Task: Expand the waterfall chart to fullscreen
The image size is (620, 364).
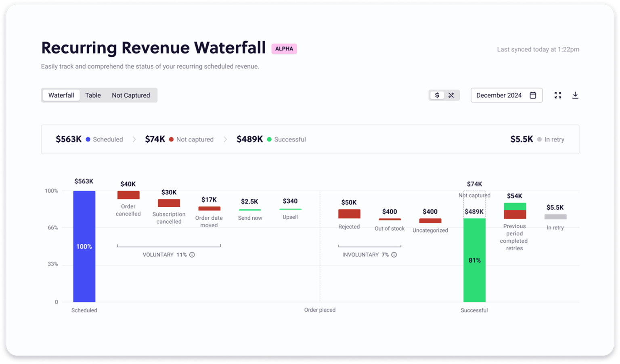Action: tap(558, 95)
